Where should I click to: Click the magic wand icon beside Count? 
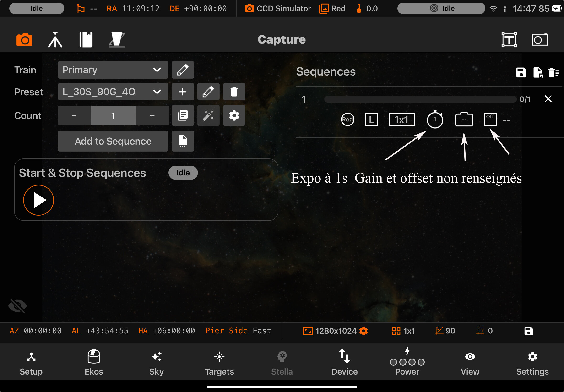pyautogui.click(x=208, y=115)
